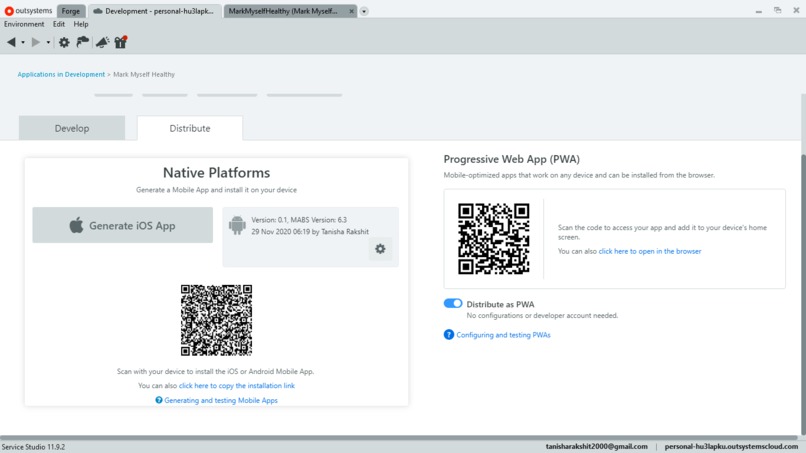
Task: Open Configuring and testing PWAs link
Action: [503, 335]
